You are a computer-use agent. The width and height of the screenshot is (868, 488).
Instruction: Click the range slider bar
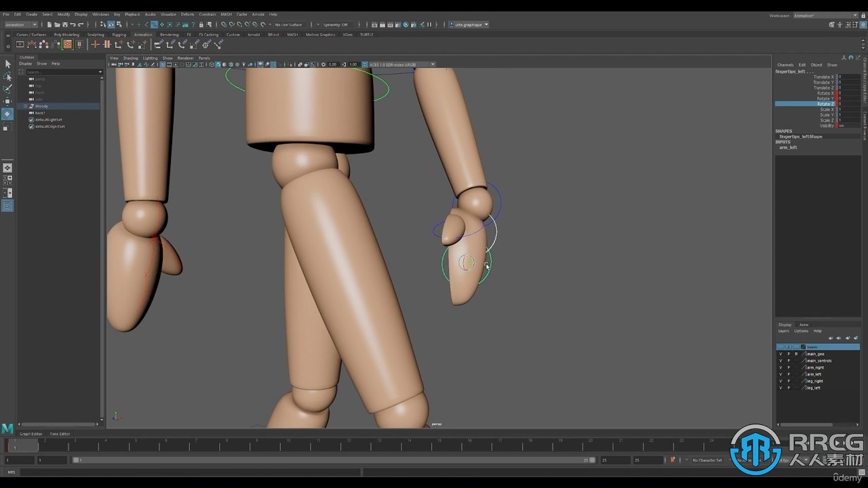333,460
